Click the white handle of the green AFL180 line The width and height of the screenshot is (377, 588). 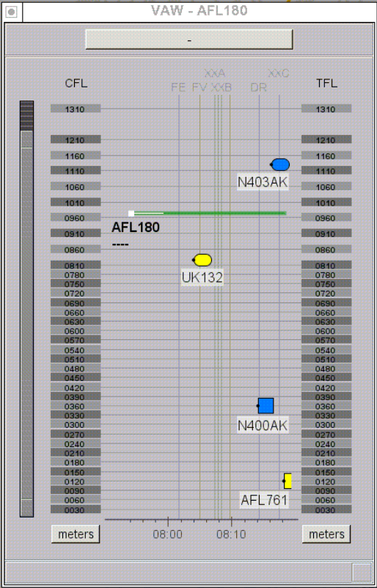(131, 214)
